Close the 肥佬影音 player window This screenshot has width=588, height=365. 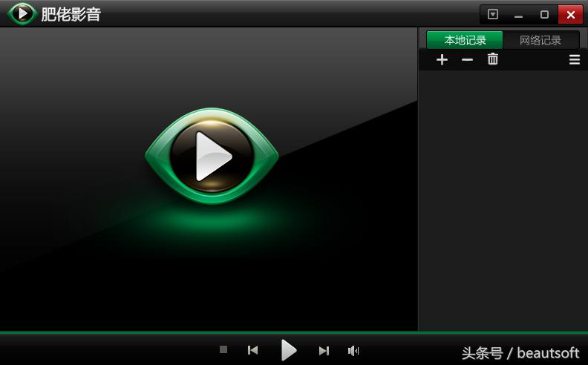(x=571, y=15)
